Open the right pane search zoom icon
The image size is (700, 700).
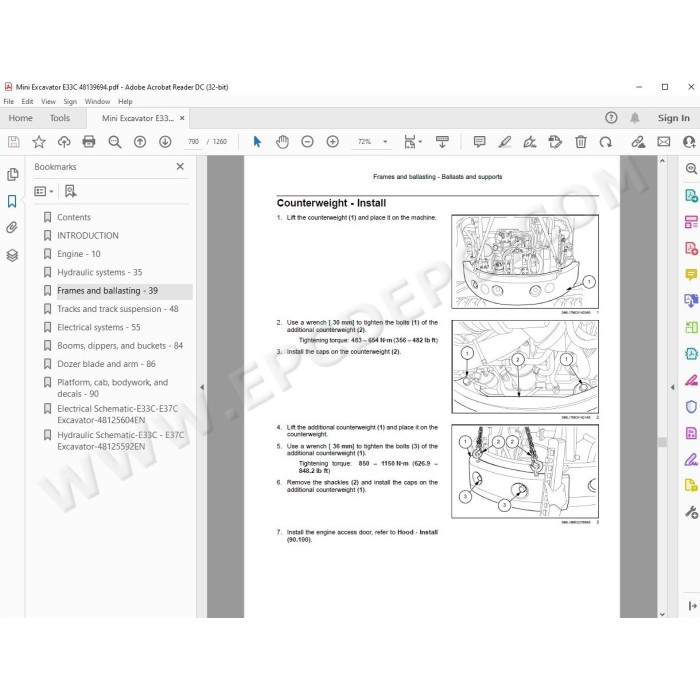(691, 169)
